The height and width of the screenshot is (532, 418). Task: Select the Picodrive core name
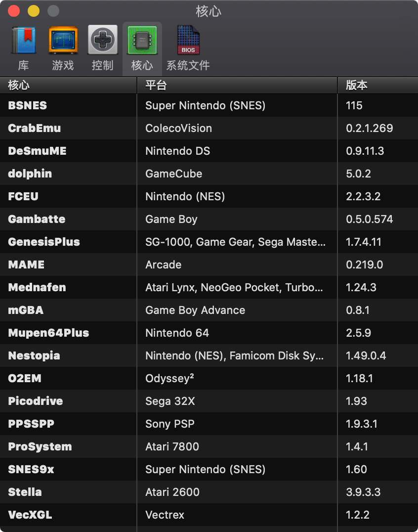[x=36, y=401]
